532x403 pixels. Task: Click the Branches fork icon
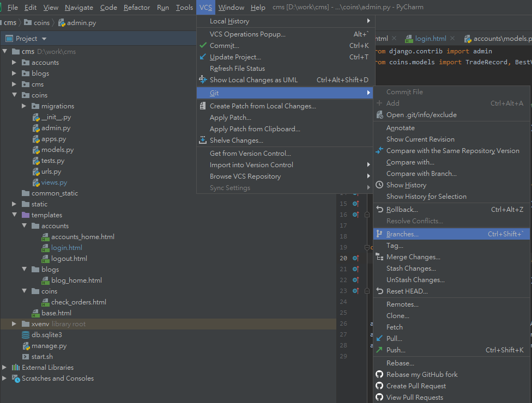point(379,234)
